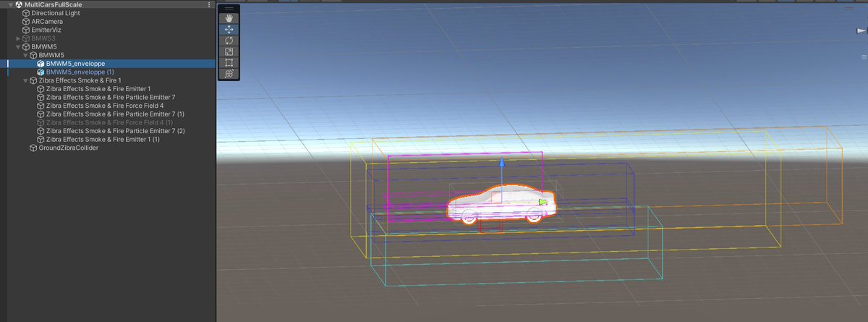Select the Rotate tool in scene toolbar
This screenshot has height=322, width=868.
pos(229,41)
